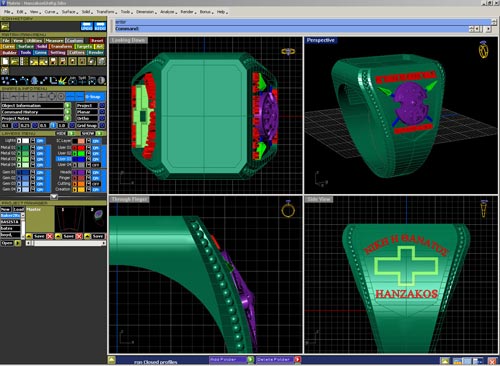Click green arrow next to Add Folder
Image resolution: width=500 pixels, height=366 pixels.
click(x=250, y=360)
